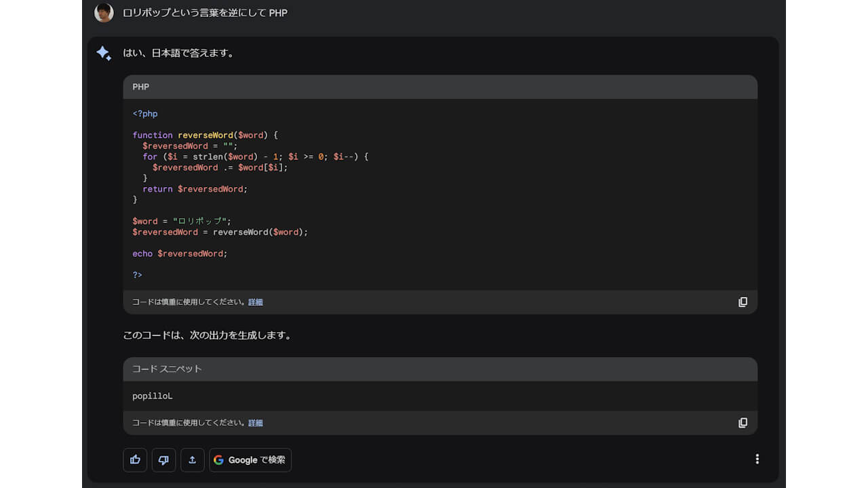The width and height of the screenshot is (868, 488).
Task: Click the popilloL output text
Action: click(x=153, y=396)
